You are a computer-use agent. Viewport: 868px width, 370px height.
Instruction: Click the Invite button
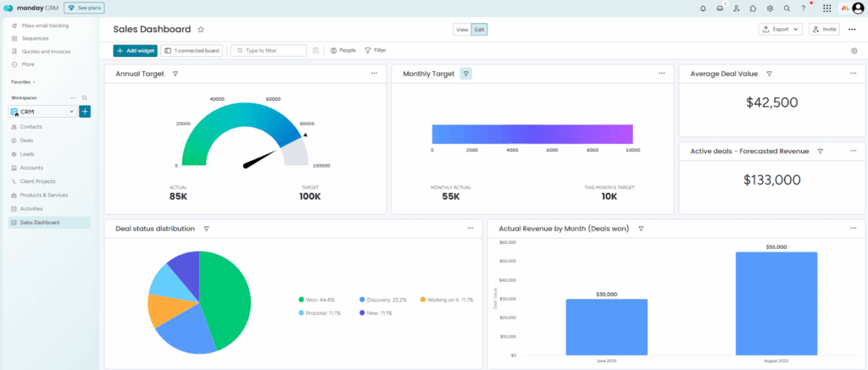click(x=824, y=29)
